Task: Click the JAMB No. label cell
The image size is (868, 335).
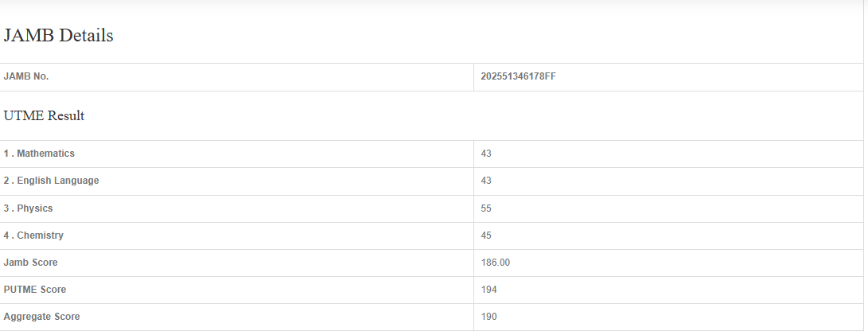Action: (26, 77)
